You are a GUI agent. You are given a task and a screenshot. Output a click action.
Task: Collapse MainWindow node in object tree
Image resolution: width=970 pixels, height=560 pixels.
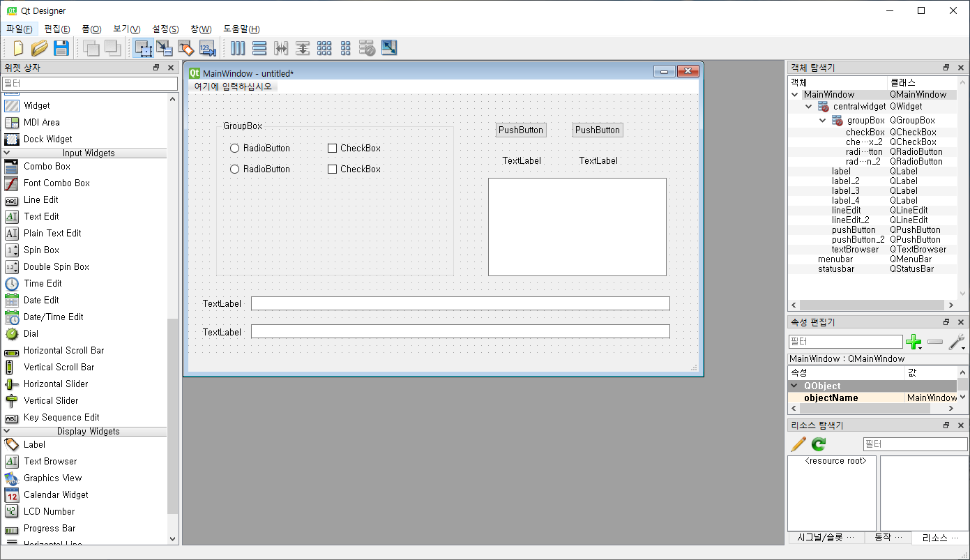pos(795,95)
